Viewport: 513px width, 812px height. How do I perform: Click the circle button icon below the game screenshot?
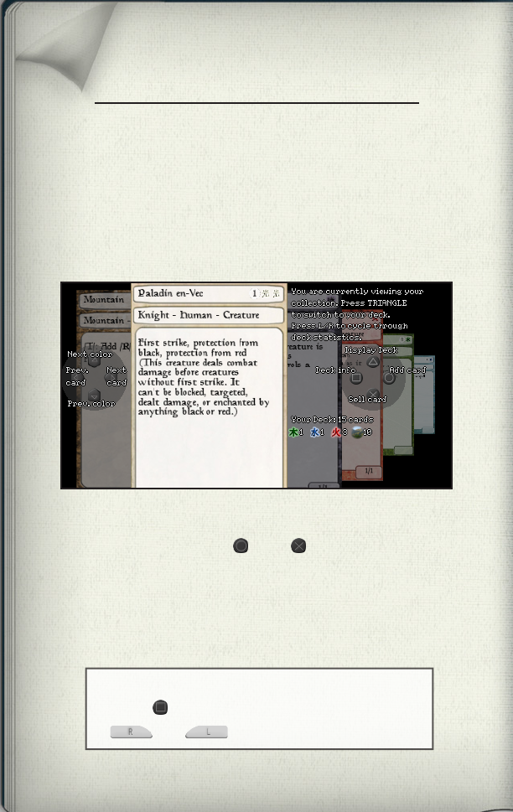241,546
